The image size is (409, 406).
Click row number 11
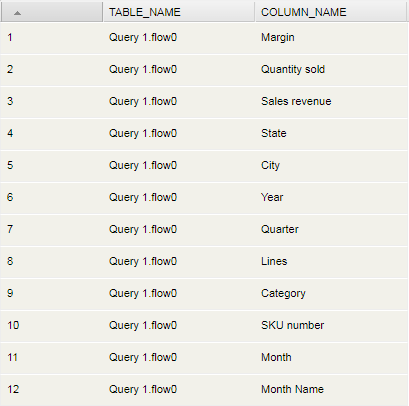click(x=12, y=357)
